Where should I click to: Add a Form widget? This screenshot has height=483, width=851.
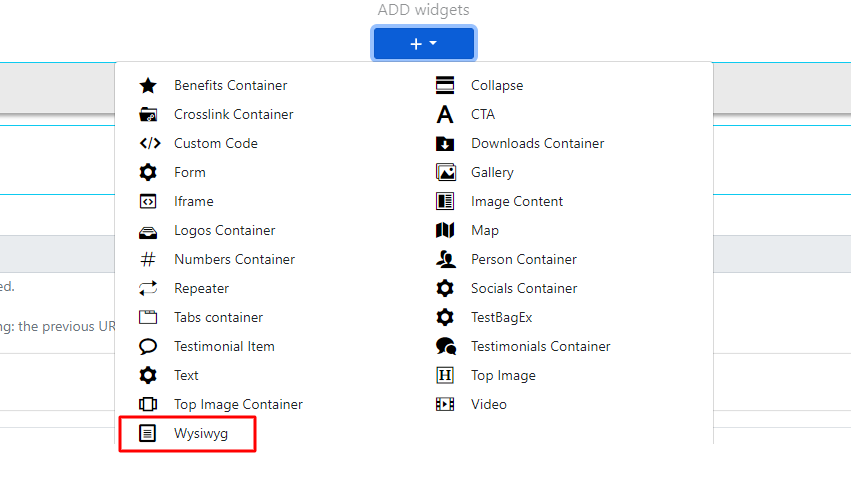coord(189,173)
